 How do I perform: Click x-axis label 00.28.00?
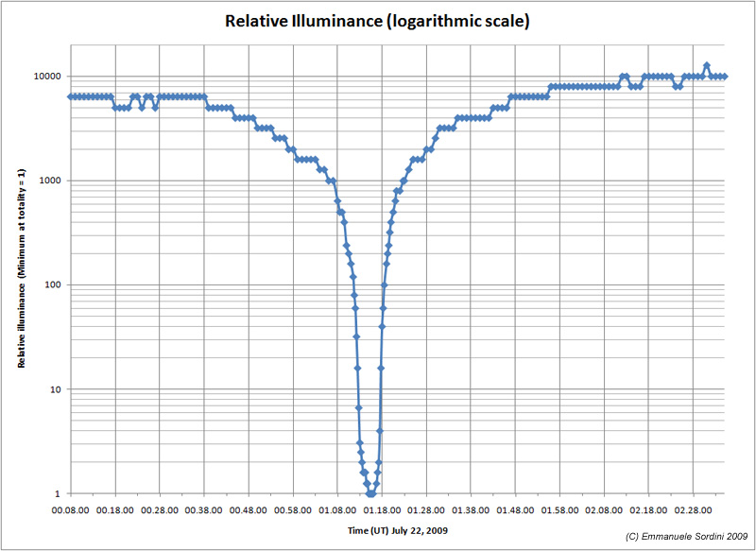(159, 510)
